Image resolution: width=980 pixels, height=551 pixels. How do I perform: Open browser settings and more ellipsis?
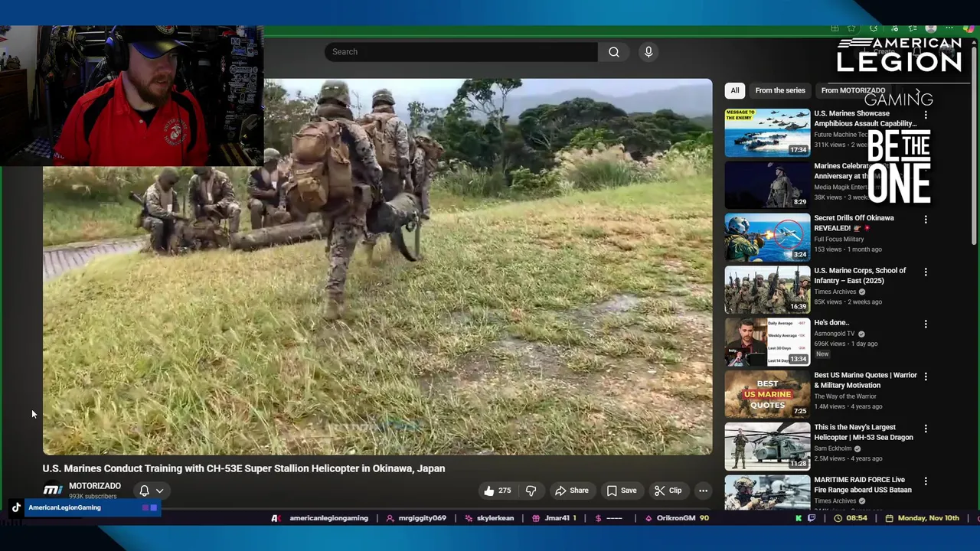(x=949, y=28)
